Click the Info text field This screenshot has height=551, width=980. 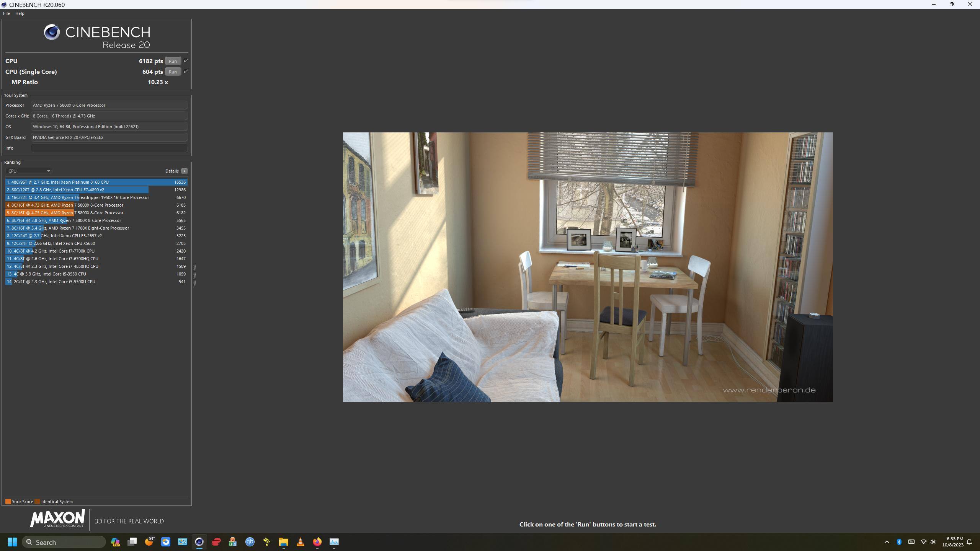(109, 148)
